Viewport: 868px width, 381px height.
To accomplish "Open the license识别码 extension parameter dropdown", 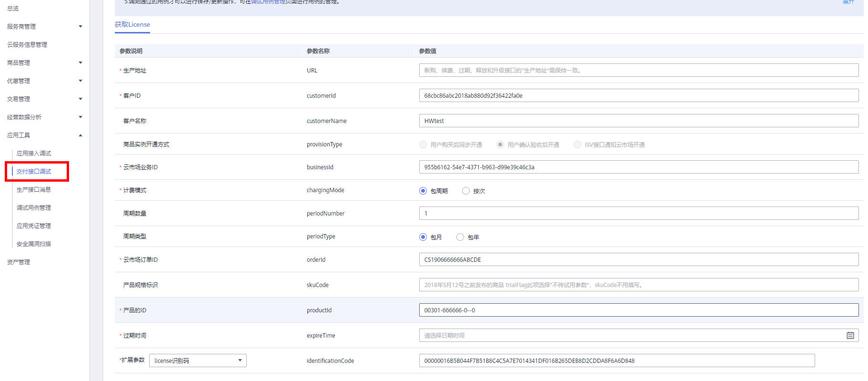I will point(198,360).
